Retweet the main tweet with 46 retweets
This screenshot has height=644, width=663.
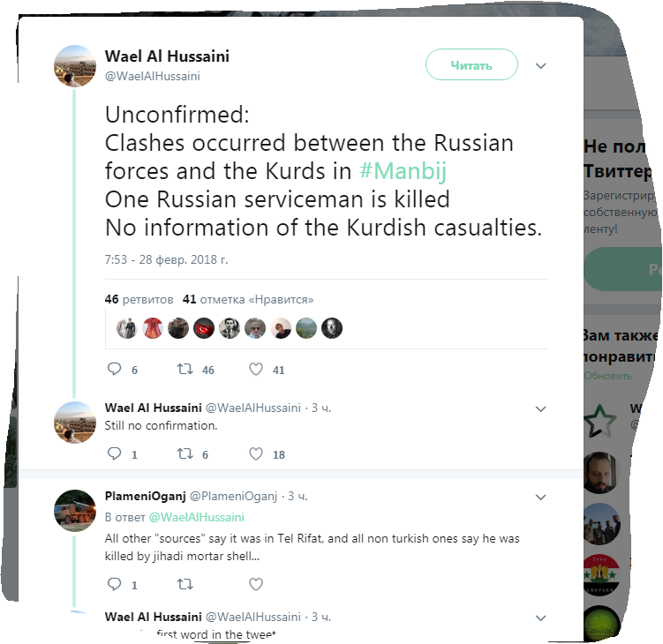(185, 370)
